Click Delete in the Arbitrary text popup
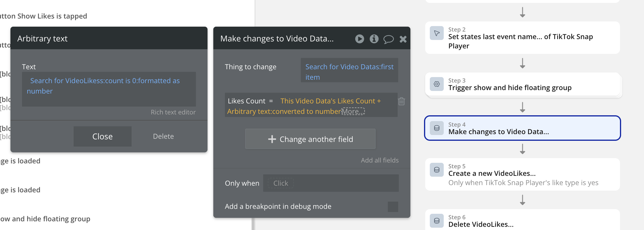Screen dimensions: 644x230 (x=163, y=136)
